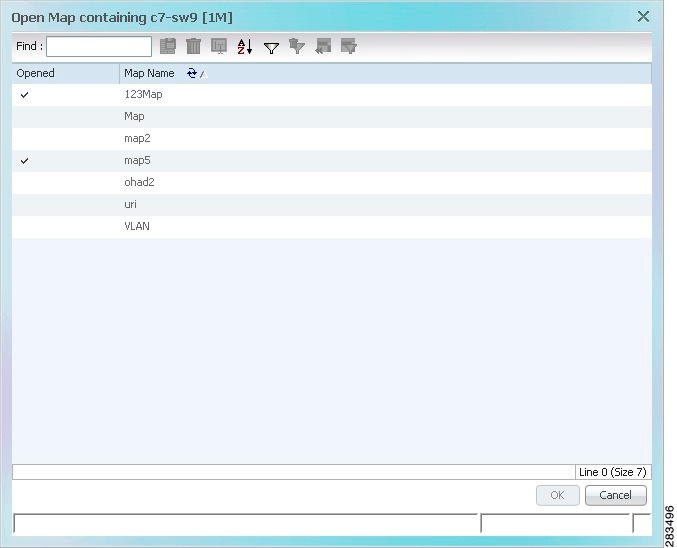Click the trash can delete icon
This screenshot has width=677, height=548.
[193, 46]
